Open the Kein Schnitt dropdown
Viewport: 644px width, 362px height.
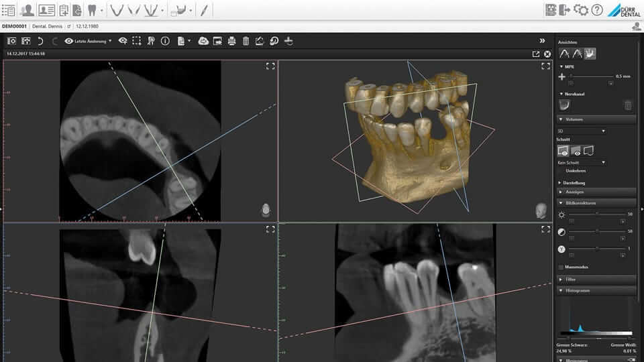click(582, 162)
